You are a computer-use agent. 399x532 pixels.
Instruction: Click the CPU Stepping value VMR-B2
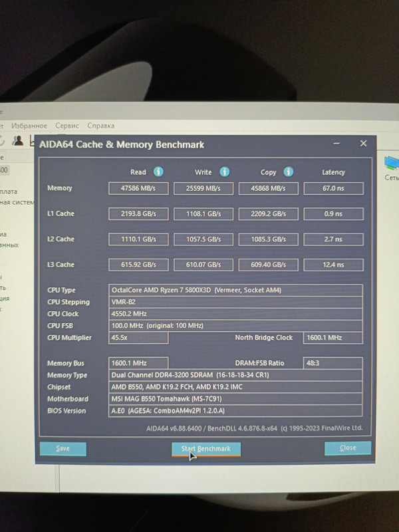[235, 302]
